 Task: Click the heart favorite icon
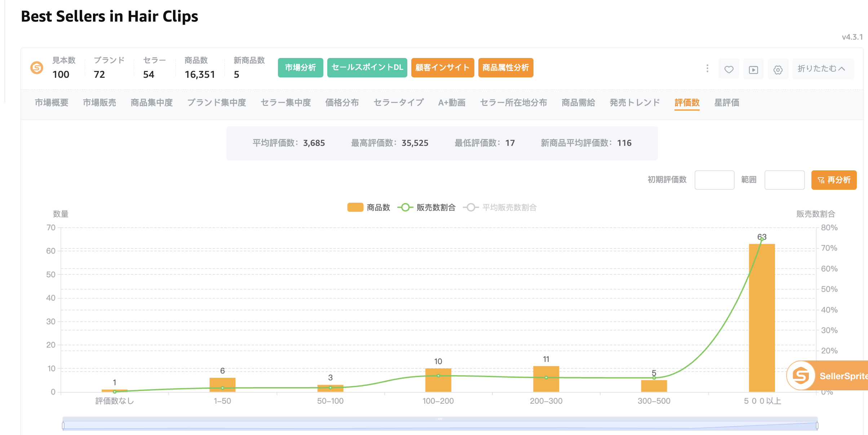pyautogui.click(x=729, y=69)
